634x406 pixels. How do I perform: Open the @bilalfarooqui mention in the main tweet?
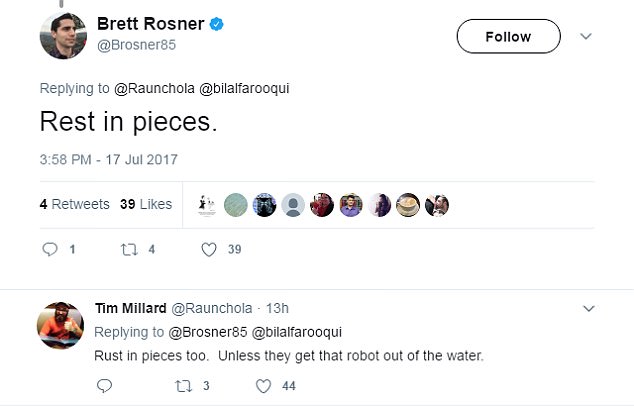[x=248, y=89]
